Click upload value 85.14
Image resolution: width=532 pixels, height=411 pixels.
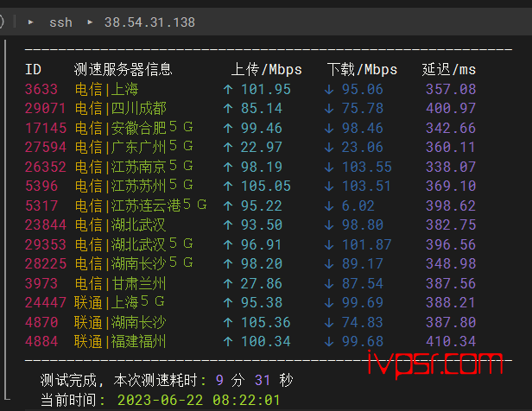tap(262, 109)
